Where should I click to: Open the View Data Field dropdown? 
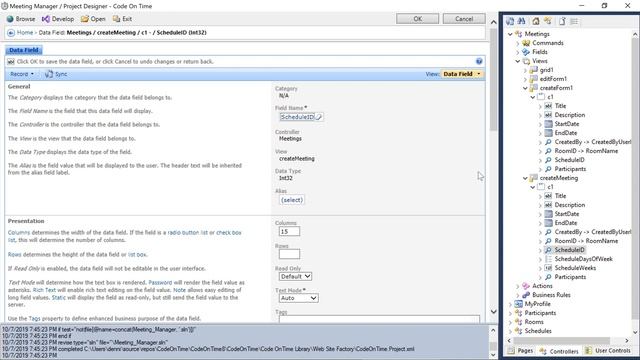point(462,74)
